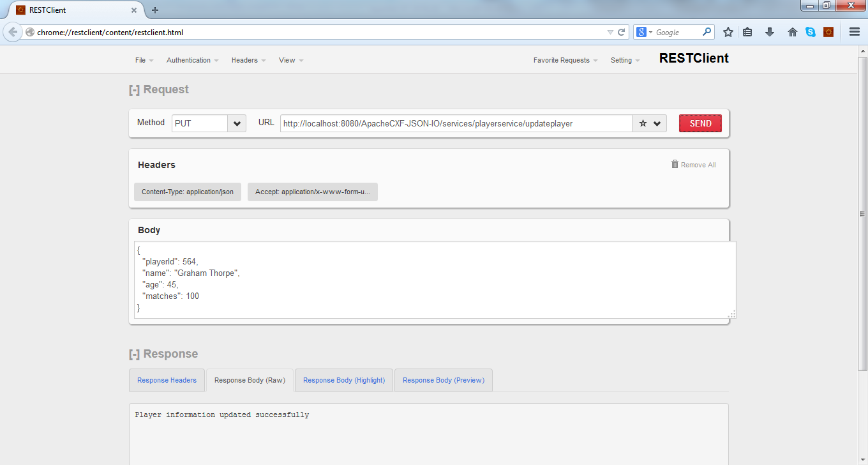
Task: Click the Content-Type: application/json header
Action: [188, 192]
